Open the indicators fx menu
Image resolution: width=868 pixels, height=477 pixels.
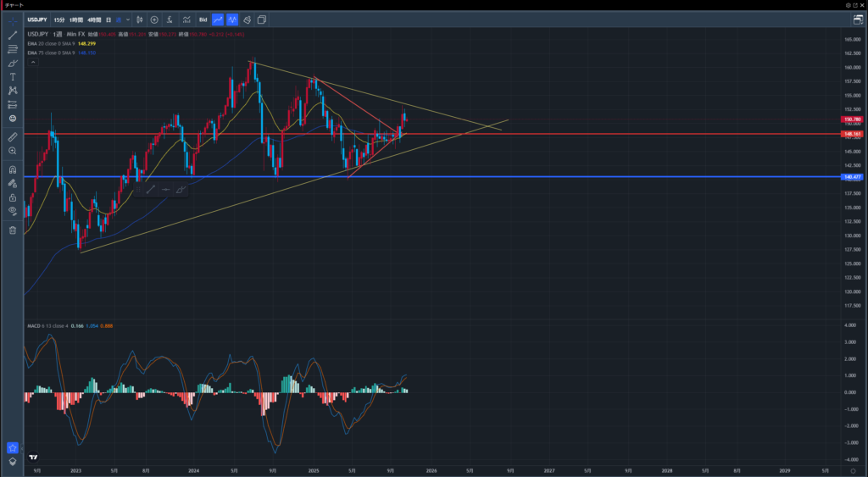pos(170,19)
